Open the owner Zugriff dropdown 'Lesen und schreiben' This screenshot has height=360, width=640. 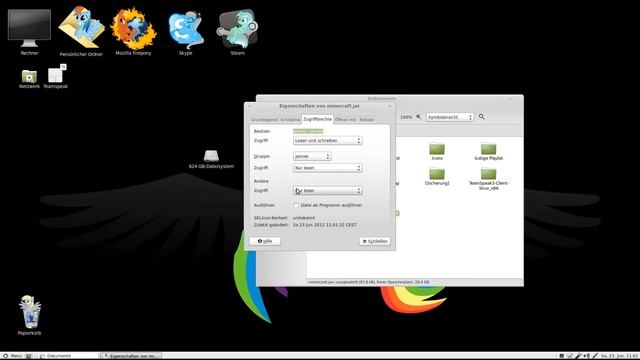[327, 140]
